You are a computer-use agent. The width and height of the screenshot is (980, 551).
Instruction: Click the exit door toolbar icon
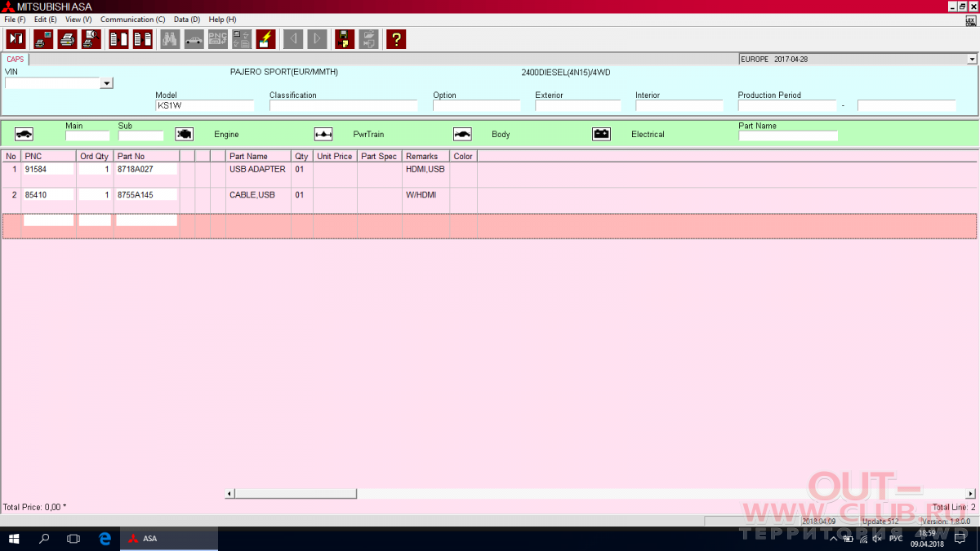click(16, 38)
